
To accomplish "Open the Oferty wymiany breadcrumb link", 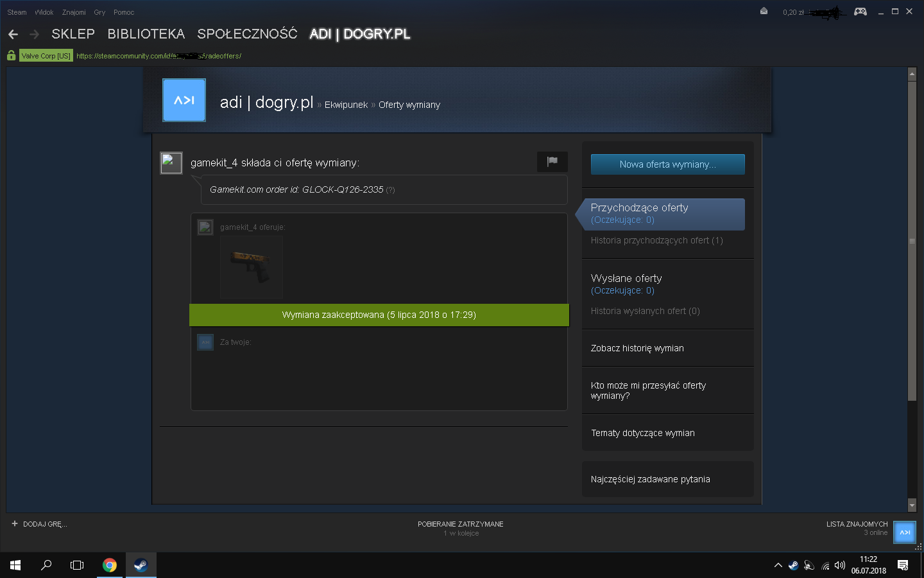I will tap(409, 105).
